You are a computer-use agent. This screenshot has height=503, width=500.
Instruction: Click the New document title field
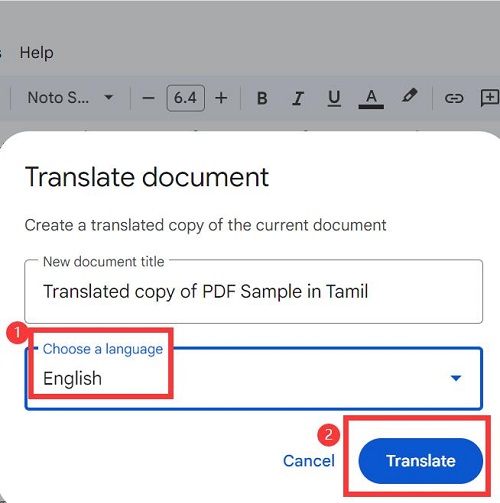253,291
